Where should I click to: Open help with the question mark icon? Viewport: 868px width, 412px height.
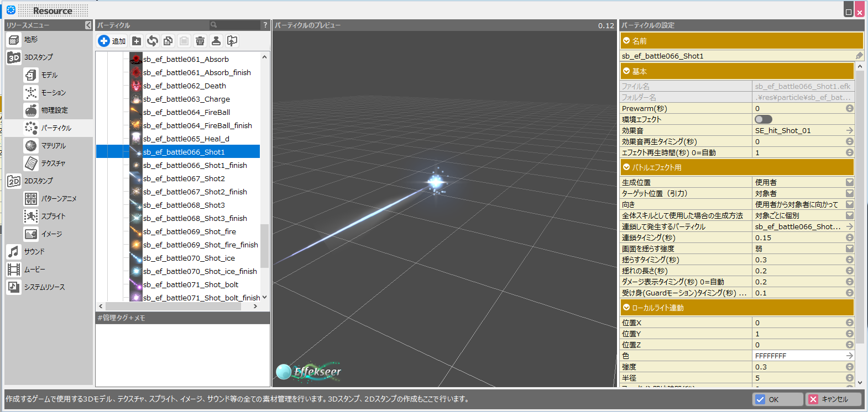pos(265,25)
